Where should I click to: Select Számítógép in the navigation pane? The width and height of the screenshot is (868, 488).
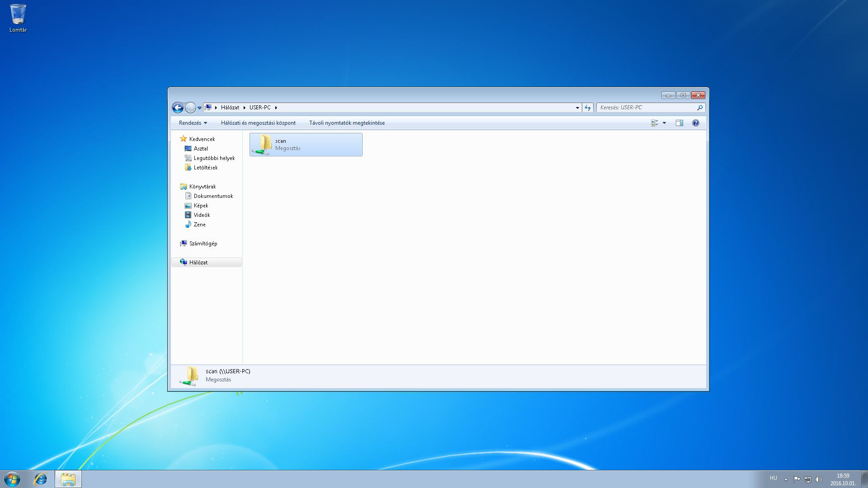(x=203, y=244)
